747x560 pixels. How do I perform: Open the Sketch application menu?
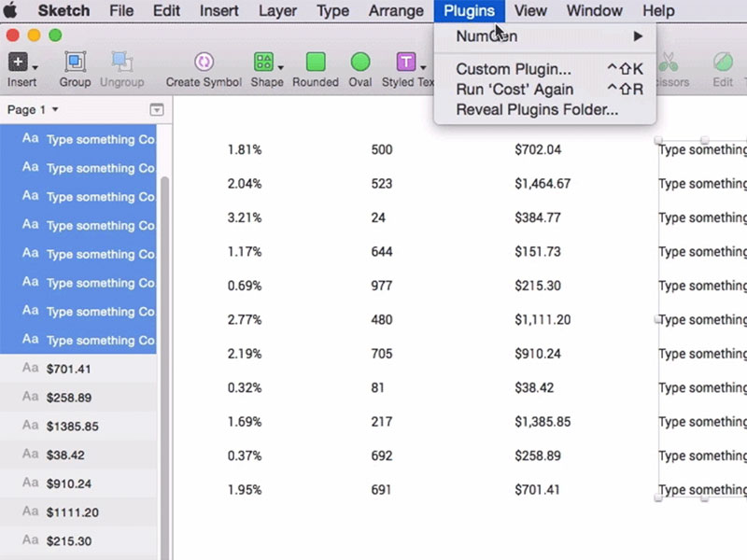pyautogui.click(x=63, y=10)
